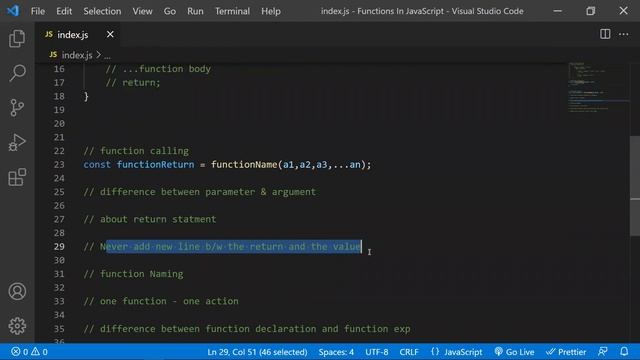Click the const keyword on line 23
The width and height of the screenshot is (640, 360).
pyautogui.click(x=97, y=164)
